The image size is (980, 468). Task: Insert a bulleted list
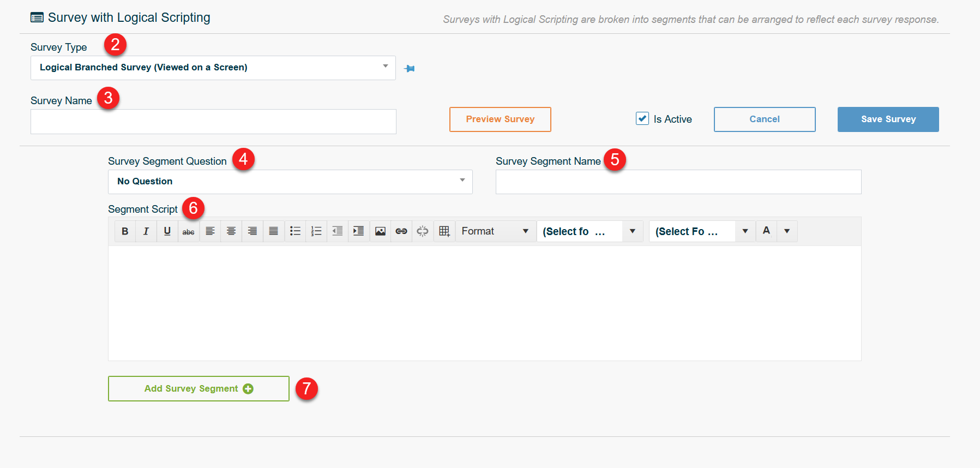tap(295, 231)
